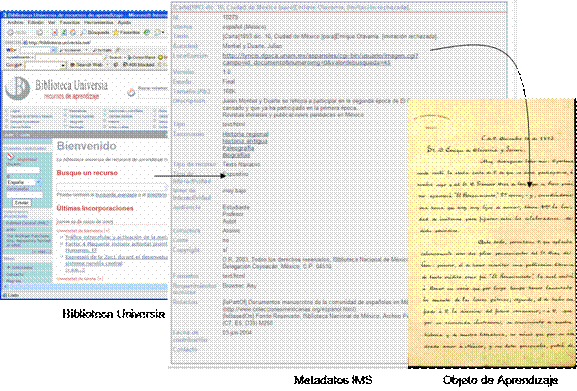Click the Busque un recurso search box

(112, 187)
